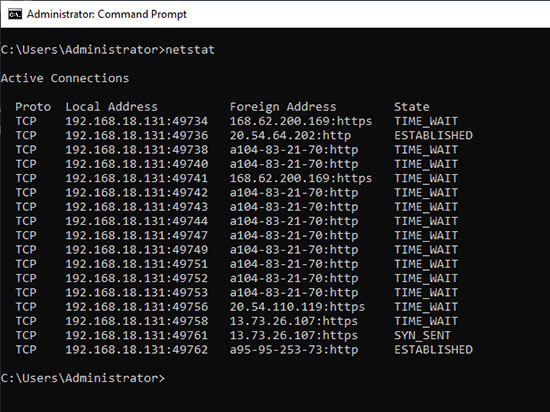Click the Local Address column header

(x=112, y=107)
